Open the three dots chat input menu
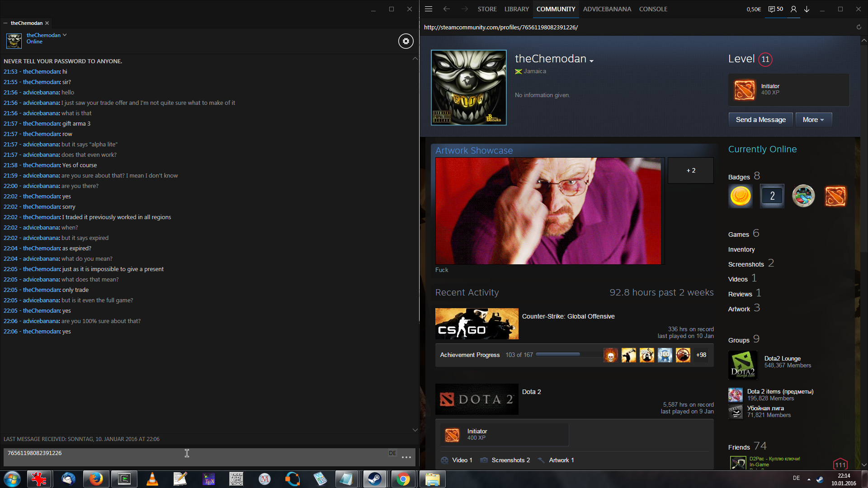 [x=406, y=457]
